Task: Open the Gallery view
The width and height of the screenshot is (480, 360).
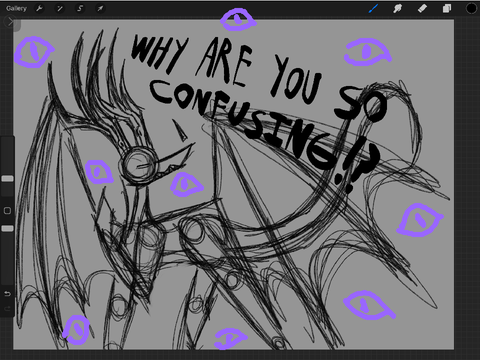Action: (x=16, y=9)
